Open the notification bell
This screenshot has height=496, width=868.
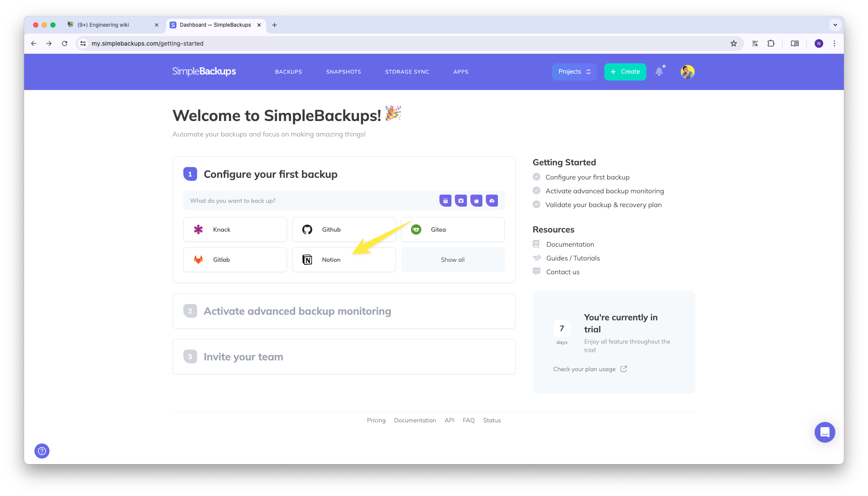[660, 71]
